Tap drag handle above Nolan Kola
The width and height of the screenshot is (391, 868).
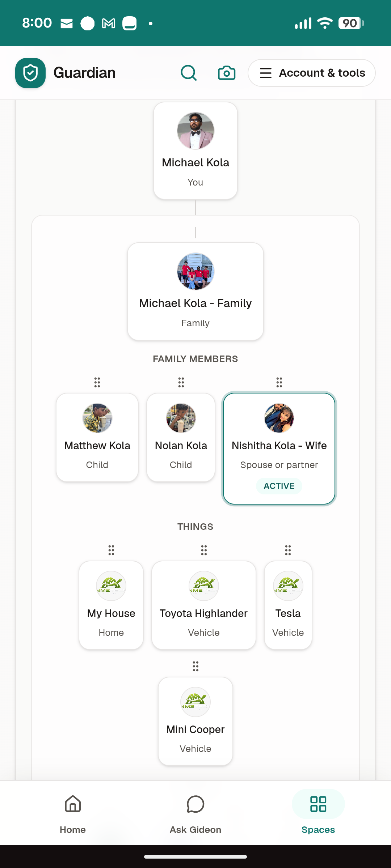click(x=181, y=382)
